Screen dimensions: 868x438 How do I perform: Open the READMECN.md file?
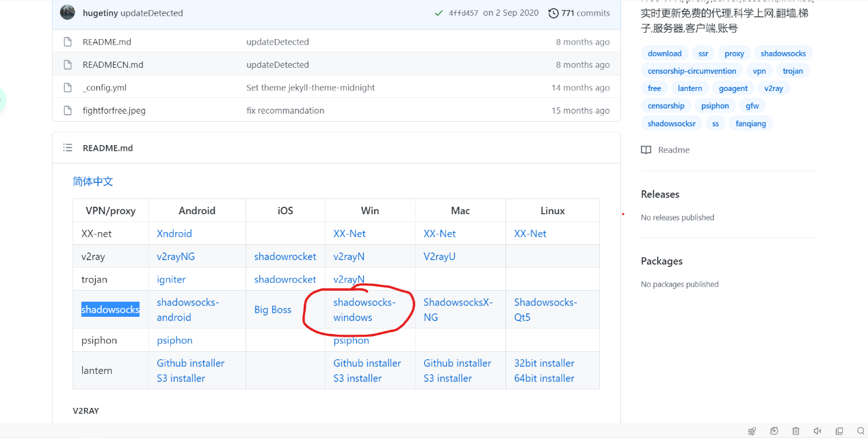tap(113, 64)
